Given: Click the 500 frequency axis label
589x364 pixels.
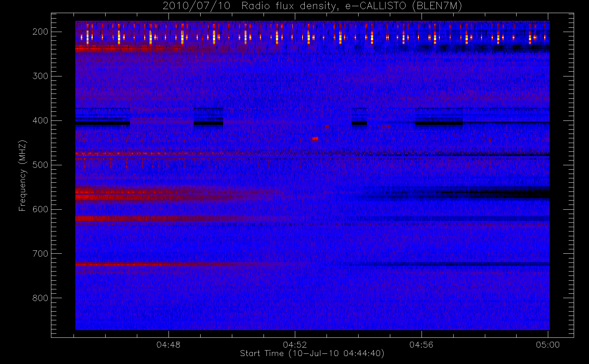Looking at the screenshot, I should (40, 165).
